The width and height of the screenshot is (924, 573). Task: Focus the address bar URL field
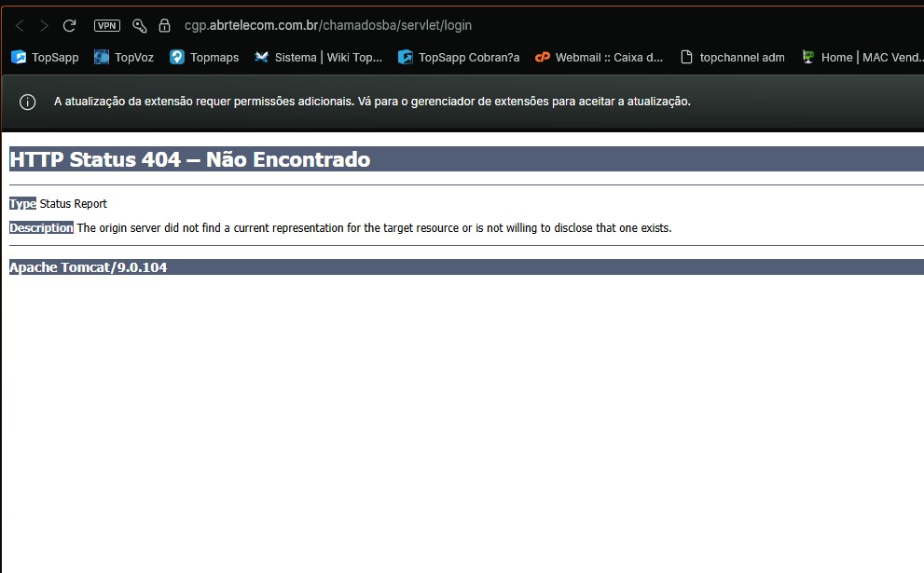[x=328, y=26]
